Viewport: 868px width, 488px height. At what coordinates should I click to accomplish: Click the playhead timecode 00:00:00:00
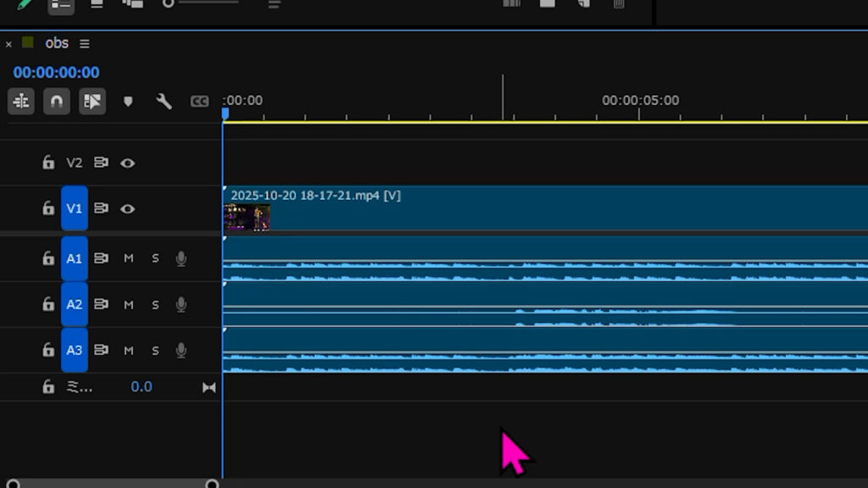pos(56,73)
